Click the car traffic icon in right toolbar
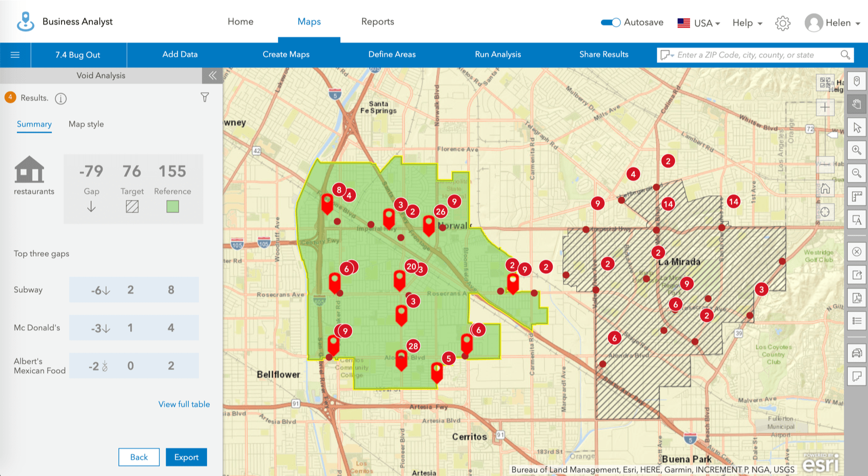 click(857, 353)
